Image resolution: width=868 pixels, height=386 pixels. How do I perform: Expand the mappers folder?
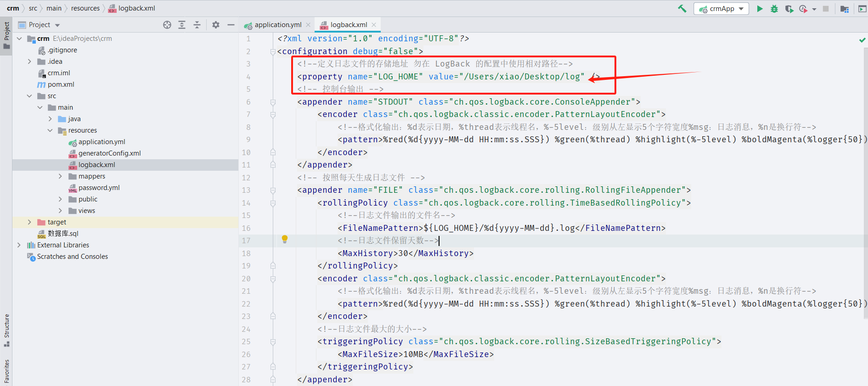click(60, 176)
